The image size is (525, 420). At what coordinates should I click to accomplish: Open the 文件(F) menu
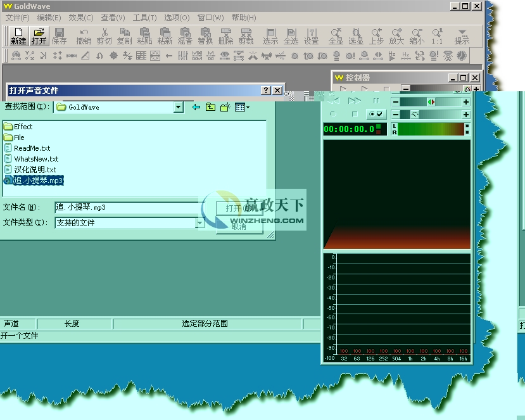[x=17, y=17]
